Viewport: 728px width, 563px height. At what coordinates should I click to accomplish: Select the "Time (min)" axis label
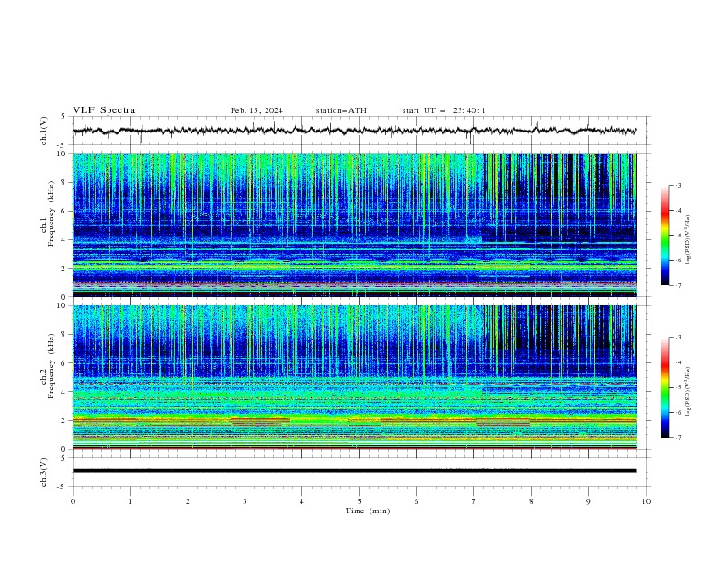pyautogui.click(x=368, y=511)
